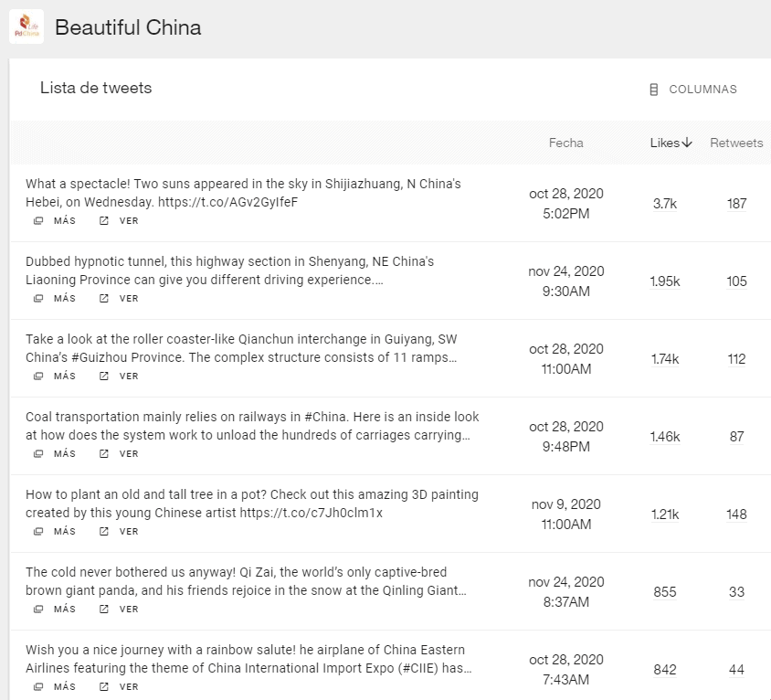
Task: Sort tweet list by Fecha column
Action: 566,143
